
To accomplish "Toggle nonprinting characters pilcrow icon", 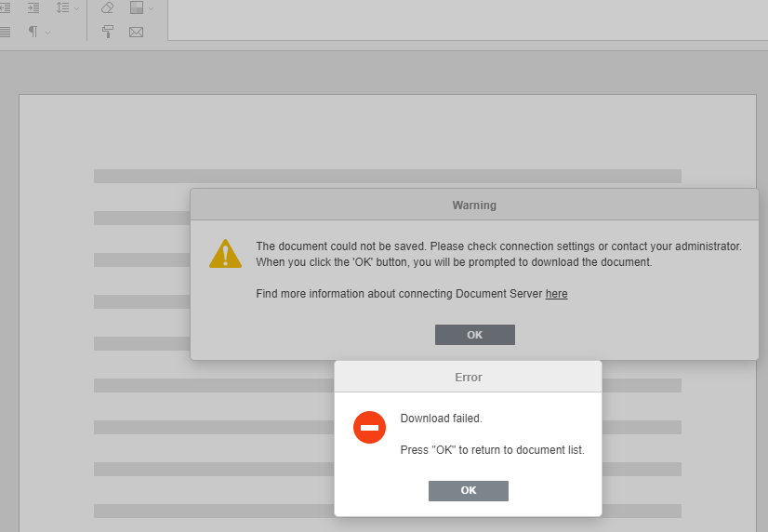I will (33, 32).
